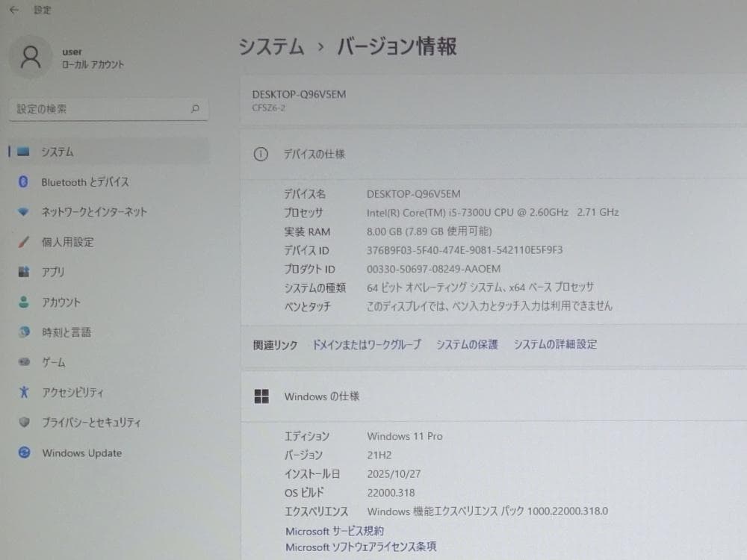Image resolution: width=747 pixels, height=560 pixels.
Task: Click the CFSZ6-2 model text
Action: click(x=269, y=108)
